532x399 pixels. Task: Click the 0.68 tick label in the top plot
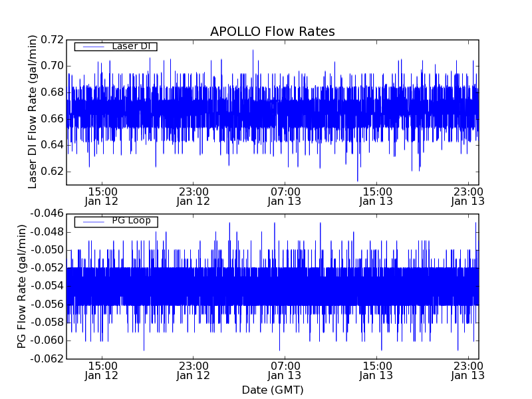pyautogui.click(x=53, y=92)
